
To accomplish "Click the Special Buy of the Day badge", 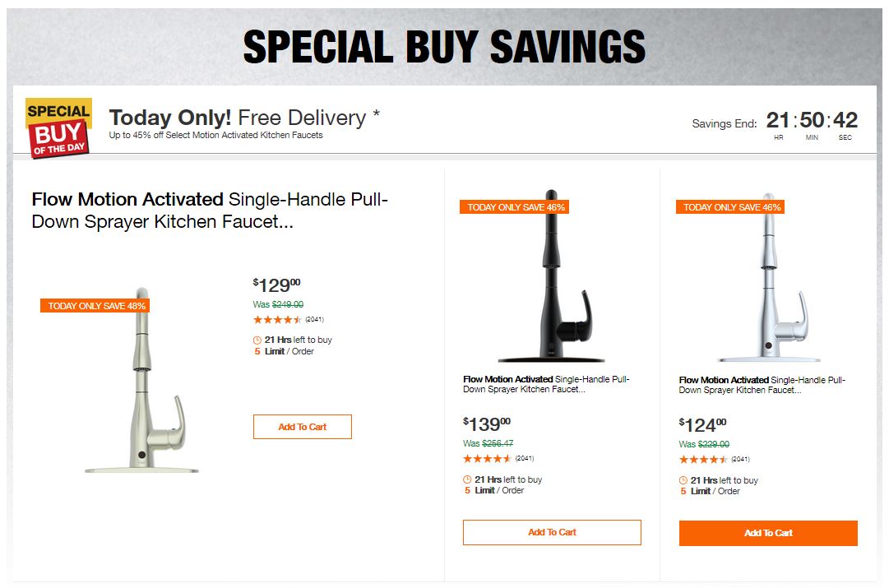I will point(58,127).
